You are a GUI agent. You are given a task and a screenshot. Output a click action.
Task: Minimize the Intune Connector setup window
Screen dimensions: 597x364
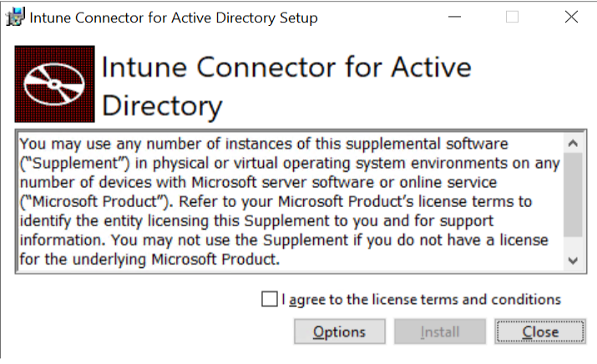[x=455, y=18]
